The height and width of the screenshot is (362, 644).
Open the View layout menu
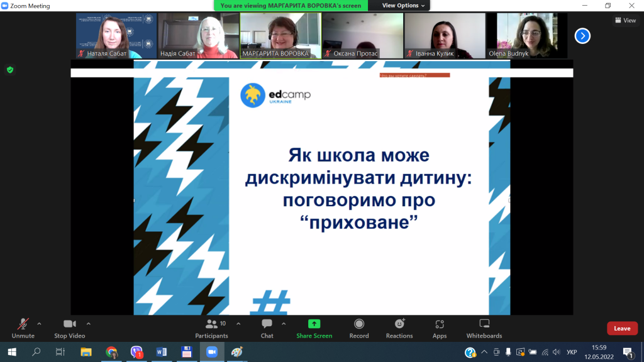625,20
